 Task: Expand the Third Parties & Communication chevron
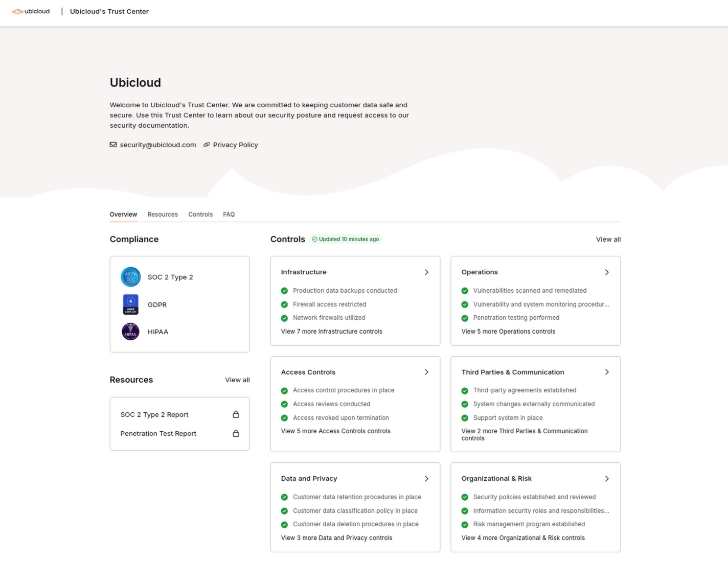point(607,372)
